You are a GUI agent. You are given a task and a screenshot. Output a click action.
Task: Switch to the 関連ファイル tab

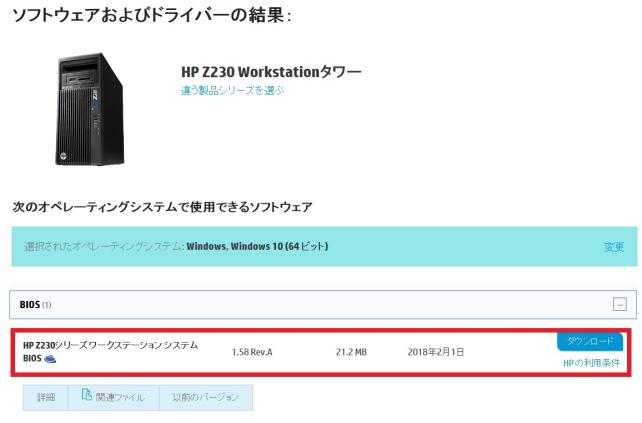tap(113, 397)
